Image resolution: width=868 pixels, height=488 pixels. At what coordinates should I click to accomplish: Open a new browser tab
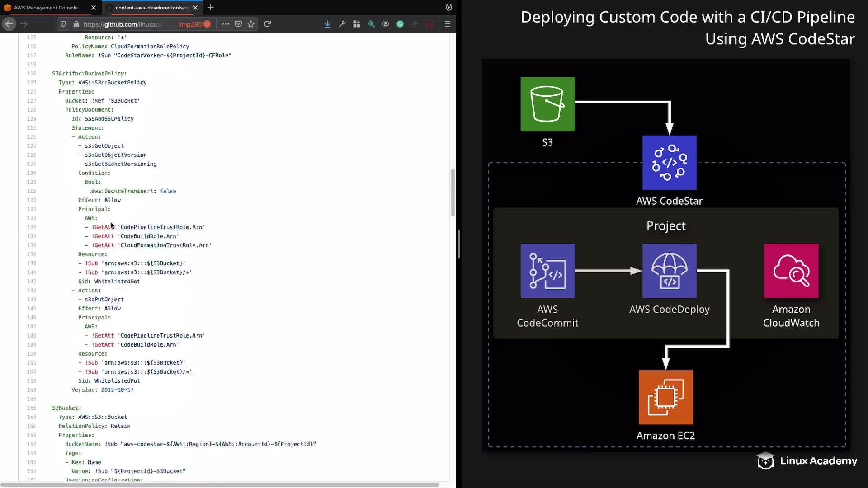coord(211,7)
